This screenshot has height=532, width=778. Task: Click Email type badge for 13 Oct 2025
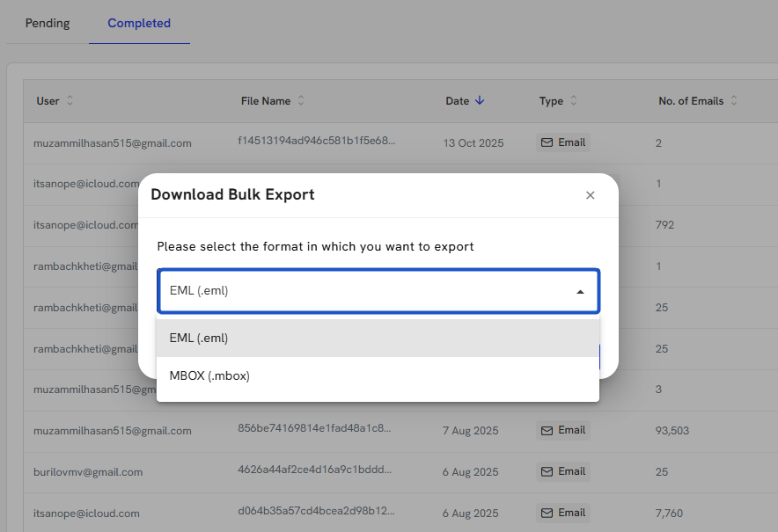click(563, 142)
